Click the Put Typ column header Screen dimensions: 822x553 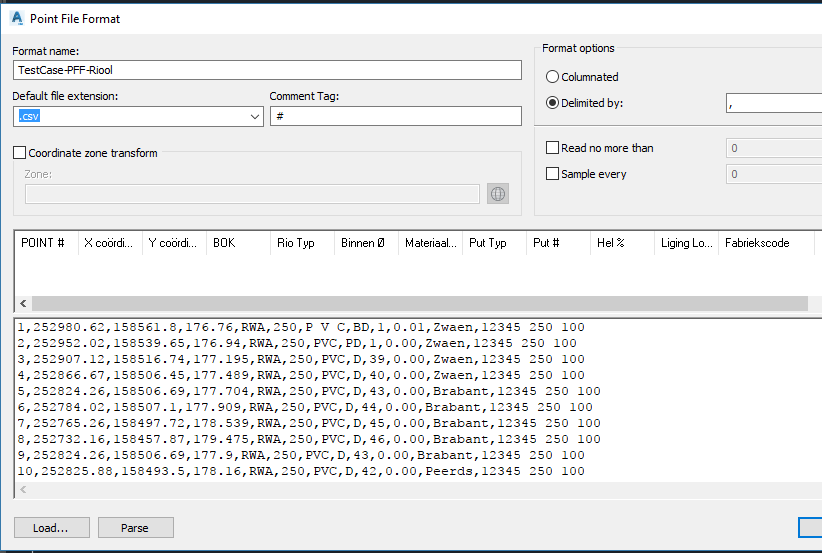[494, 243]
